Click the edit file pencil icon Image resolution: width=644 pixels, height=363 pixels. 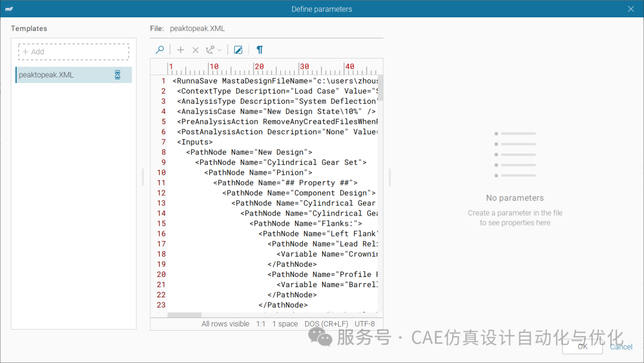point(238,50)
